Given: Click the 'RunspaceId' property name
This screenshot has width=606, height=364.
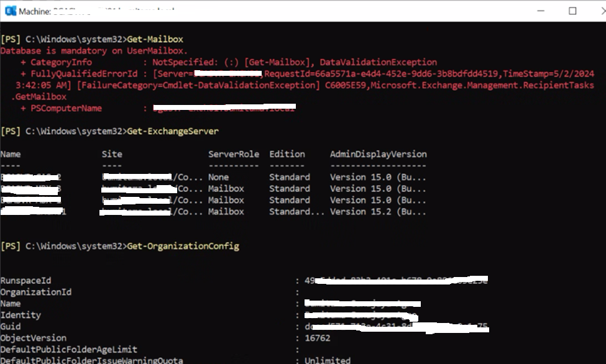Looking at the screenshot, I should click(x=25, y=281).
